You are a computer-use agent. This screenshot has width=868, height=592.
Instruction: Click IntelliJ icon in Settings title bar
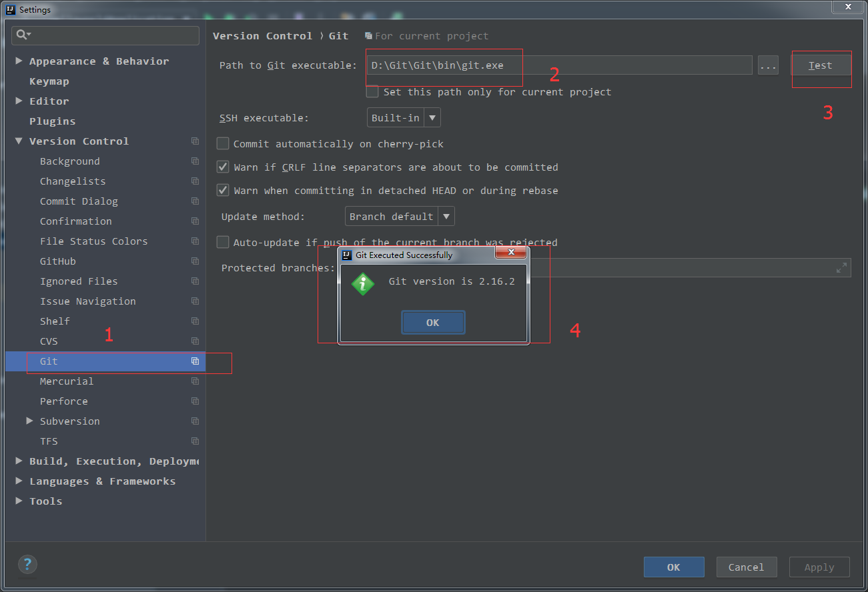tap(11, 9)
